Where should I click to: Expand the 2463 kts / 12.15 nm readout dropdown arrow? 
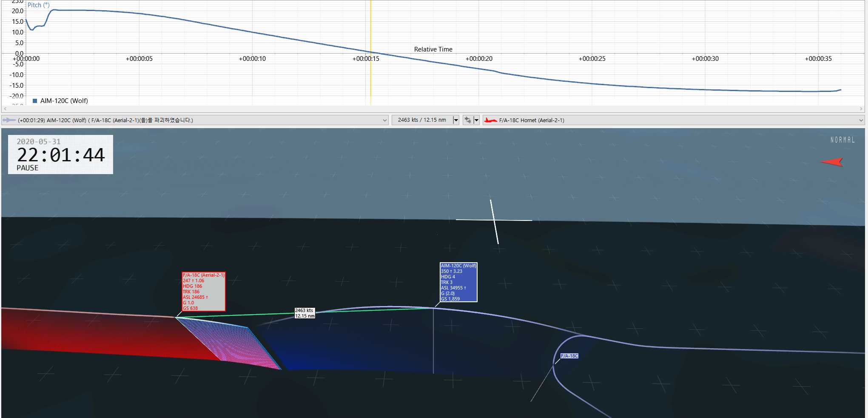click(x=456, y=120)
